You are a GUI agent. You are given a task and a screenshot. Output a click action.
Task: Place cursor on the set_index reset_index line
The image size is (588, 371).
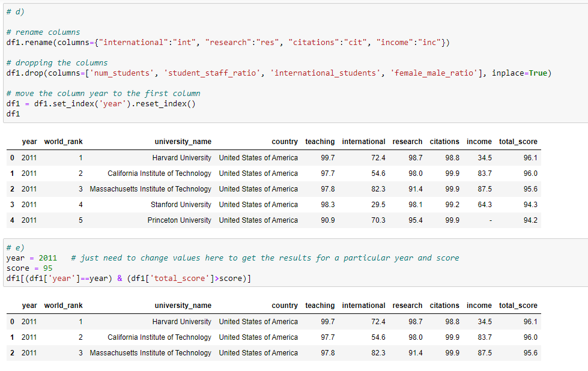click(101, 104)
